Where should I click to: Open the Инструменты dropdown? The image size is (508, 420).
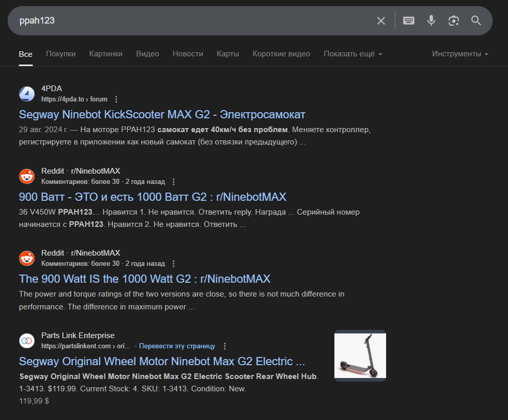click(460, 54)
